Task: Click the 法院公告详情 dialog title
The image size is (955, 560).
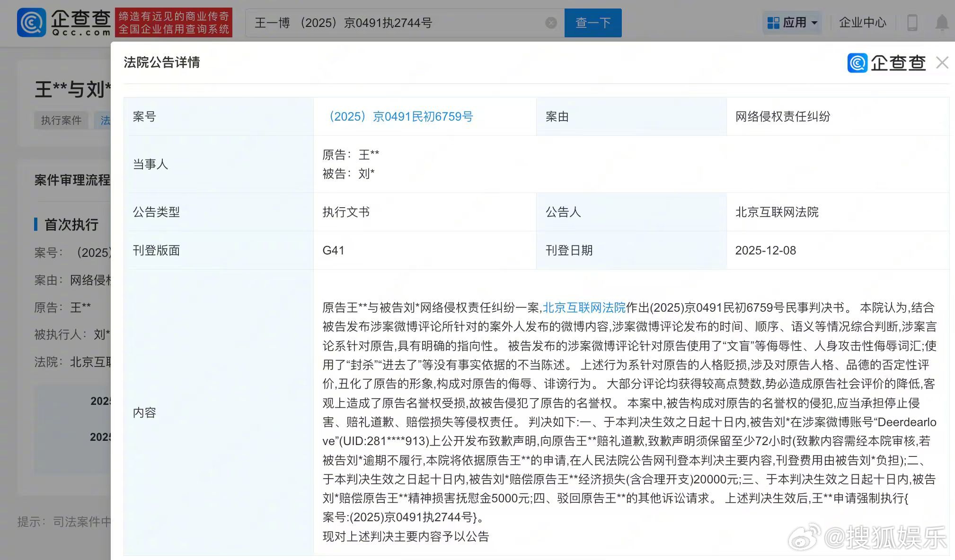Action: click(162, 62)
